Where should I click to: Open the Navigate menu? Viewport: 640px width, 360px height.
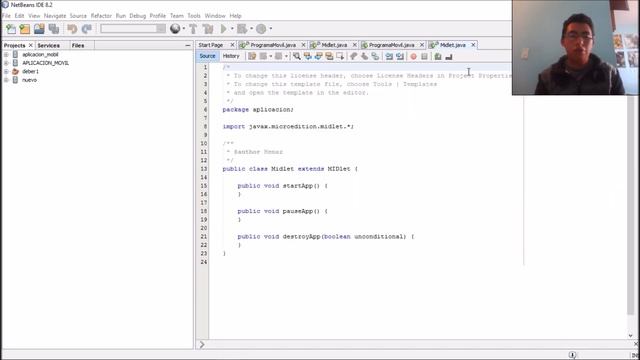pos(55,16)
